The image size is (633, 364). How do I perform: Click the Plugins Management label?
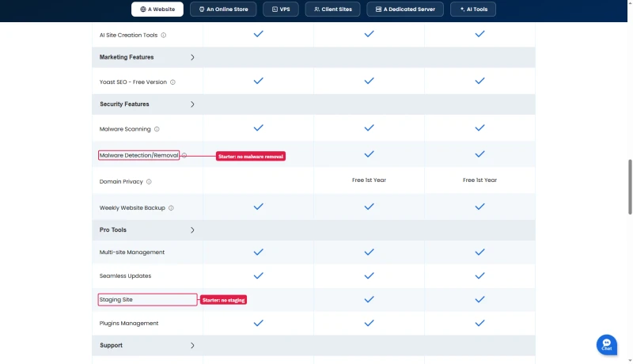click(x=129, y=323)
